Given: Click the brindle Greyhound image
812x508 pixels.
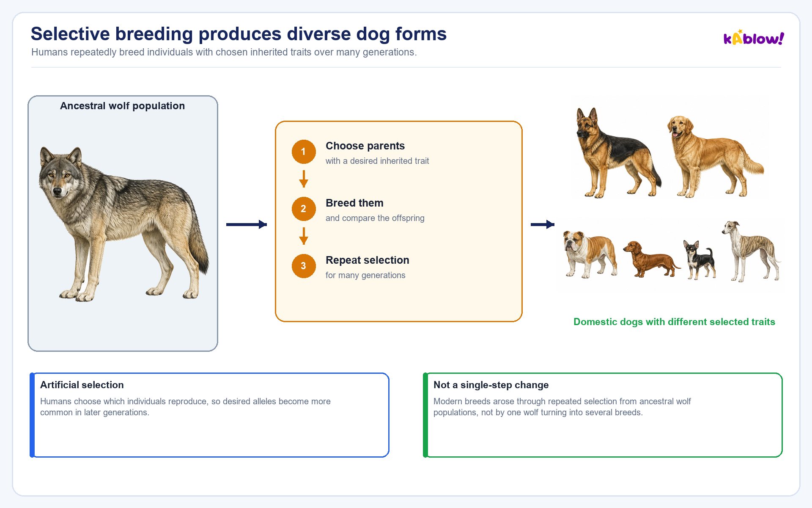Looking at the screenshot, I should click(751, 251).
